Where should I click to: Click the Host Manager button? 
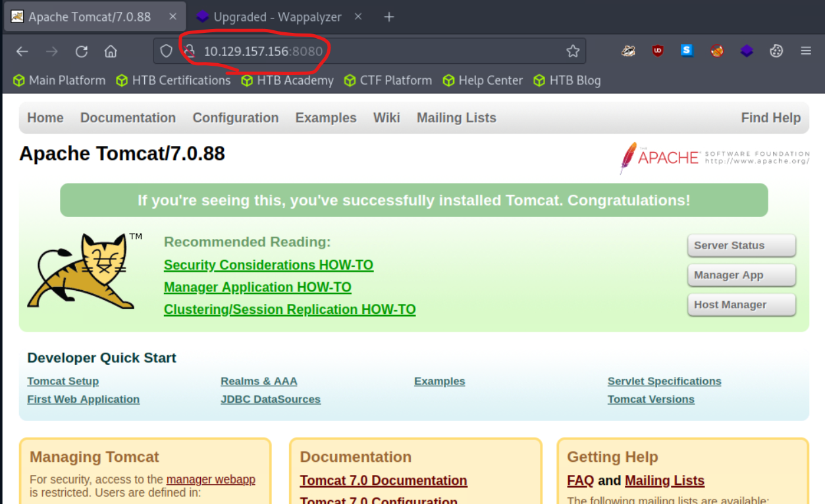tap(741, 305)
